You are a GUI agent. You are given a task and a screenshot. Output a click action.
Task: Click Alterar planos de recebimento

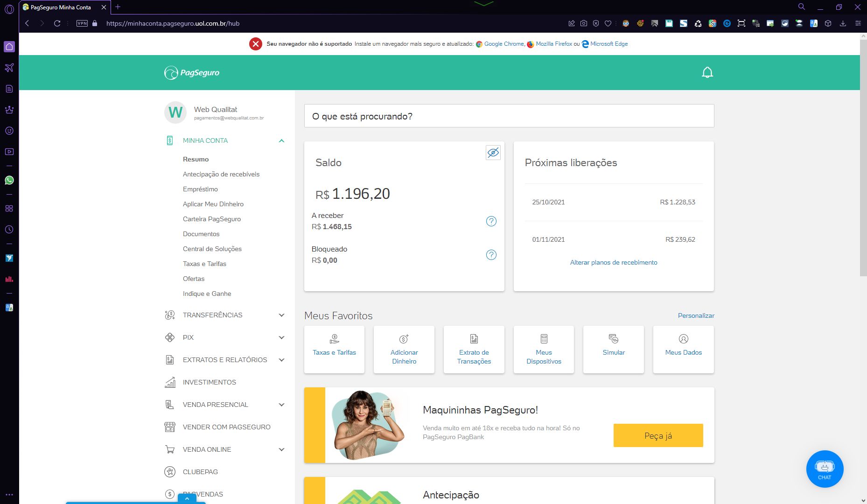coord(614,262)
